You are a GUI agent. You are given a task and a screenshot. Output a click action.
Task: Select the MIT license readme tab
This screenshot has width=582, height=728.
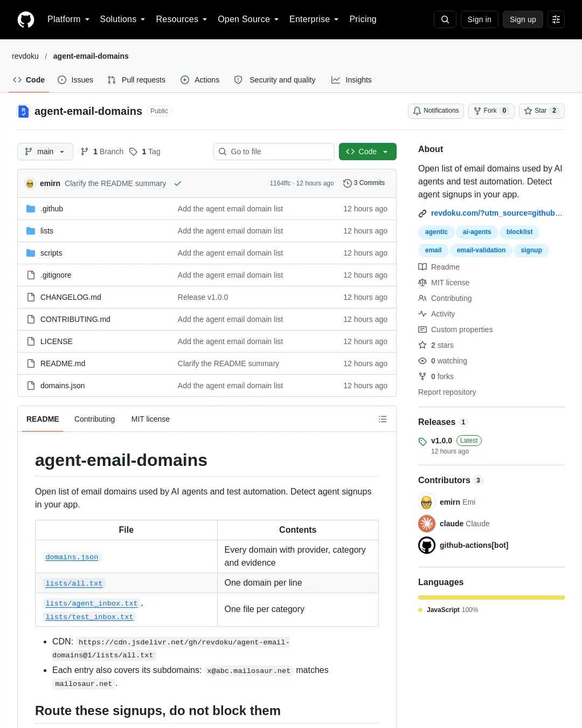[150, 419]
